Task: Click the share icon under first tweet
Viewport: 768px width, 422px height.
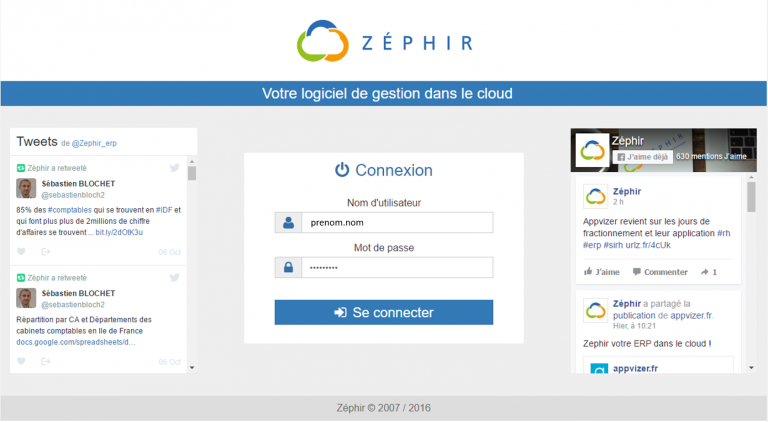Action: click(42, 252)
